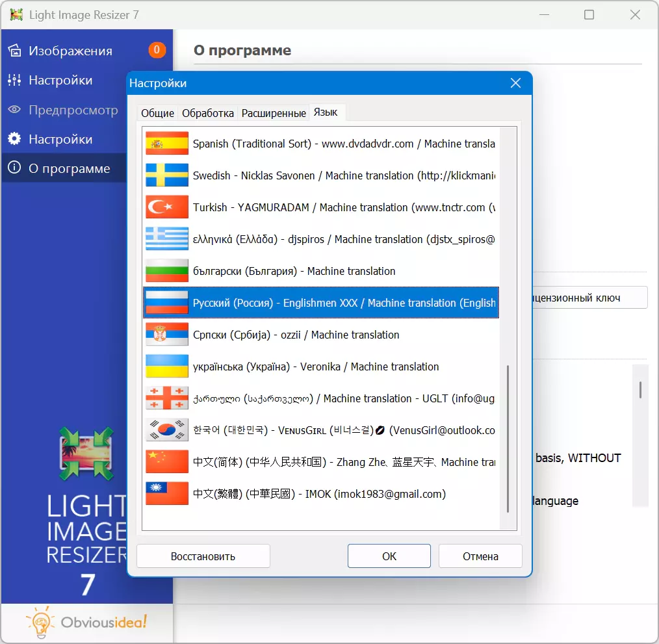The image size is (659, 644).
Task: Click the Taiwan flag icon
Action: [x=167, y=493]
